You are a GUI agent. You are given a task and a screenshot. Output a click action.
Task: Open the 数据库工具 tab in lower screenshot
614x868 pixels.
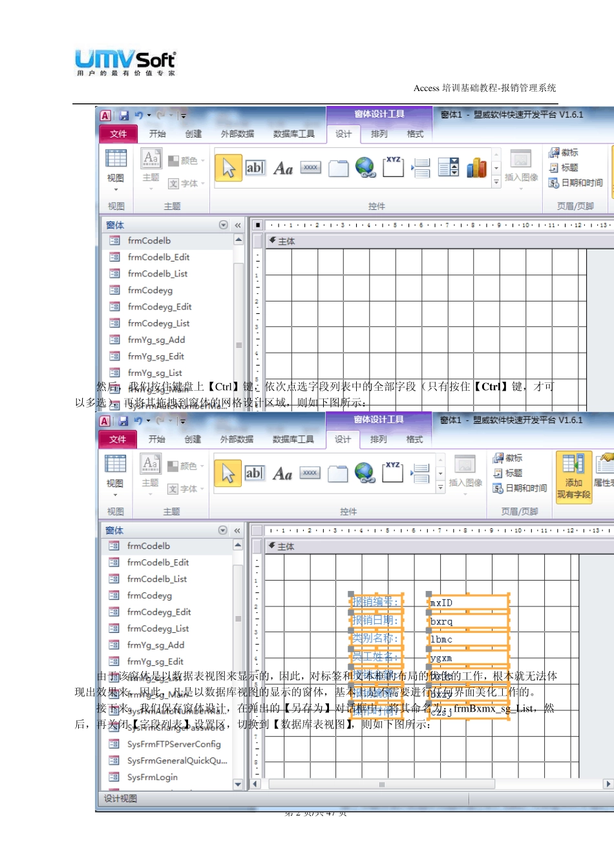click(x=293, y=439)
